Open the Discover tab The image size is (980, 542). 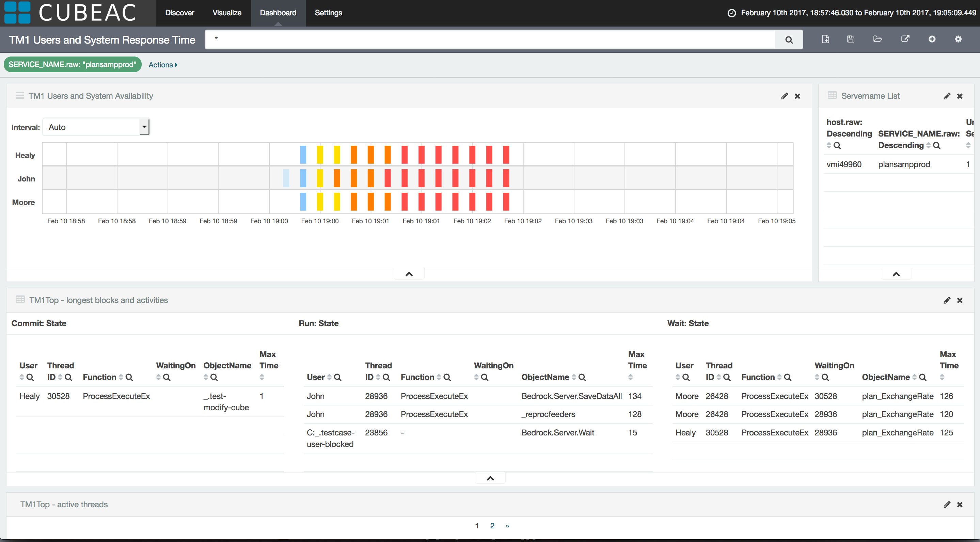(x=179, y=13)
